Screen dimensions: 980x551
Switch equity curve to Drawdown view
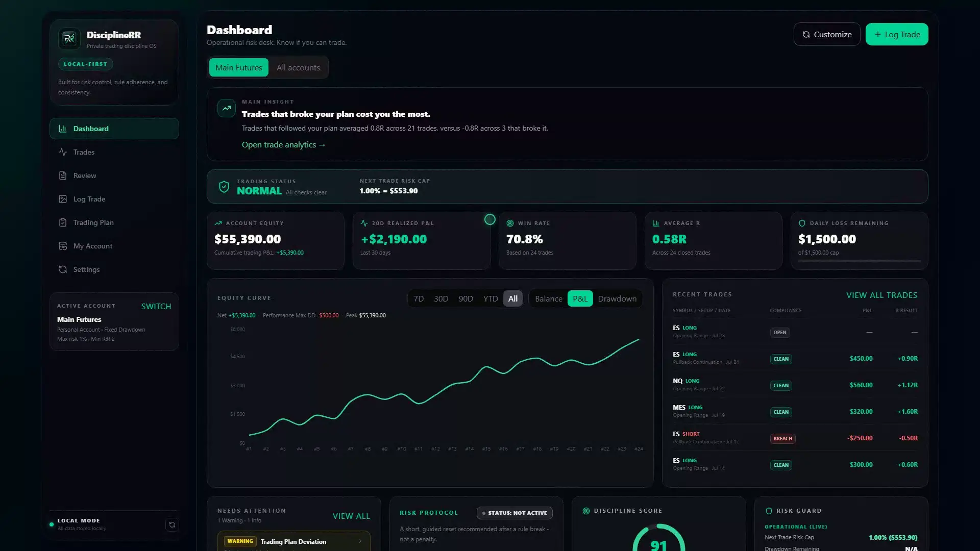[617, 299]
